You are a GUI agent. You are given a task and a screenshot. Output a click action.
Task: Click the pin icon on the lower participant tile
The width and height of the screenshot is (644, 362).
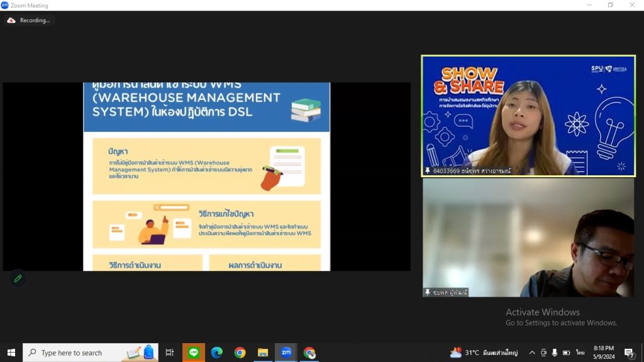click(x=428, y=292)
